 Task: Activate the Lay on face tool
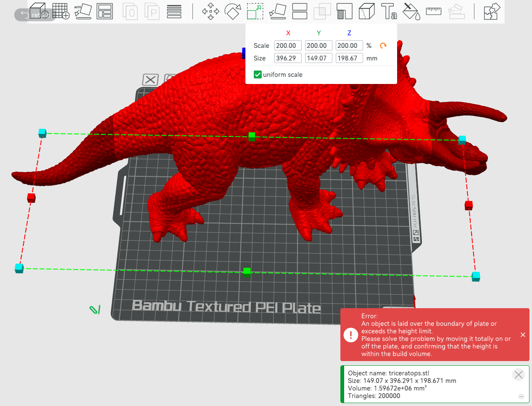coord(277,11)
